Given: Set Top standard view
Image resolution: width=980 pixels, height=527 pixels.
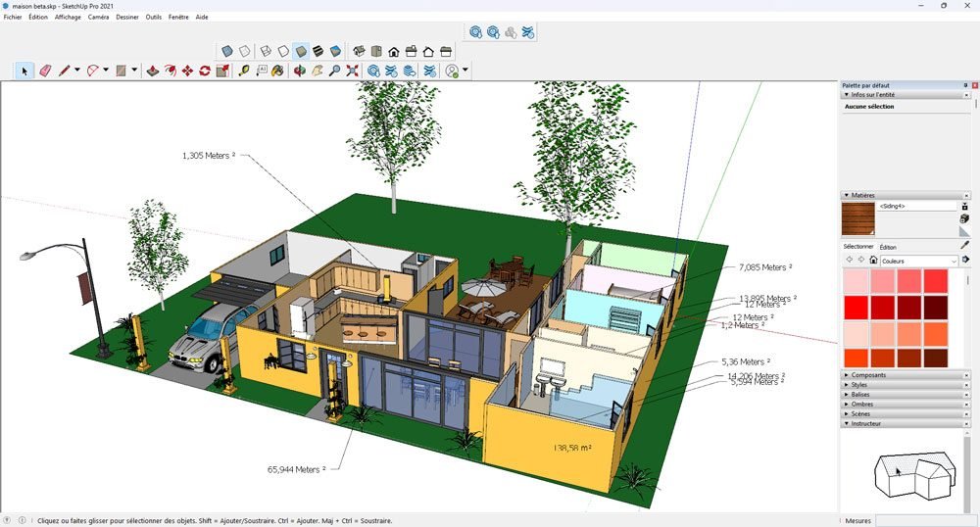Looking at the screenshot, I should (376, 51).
